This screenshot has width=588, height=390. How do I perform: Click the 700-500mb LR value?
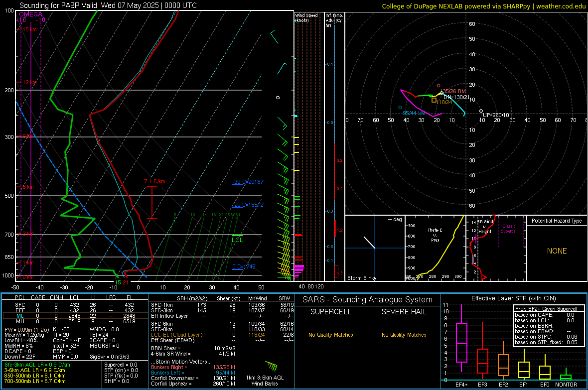pyautogui.click(x=35, y=381)
